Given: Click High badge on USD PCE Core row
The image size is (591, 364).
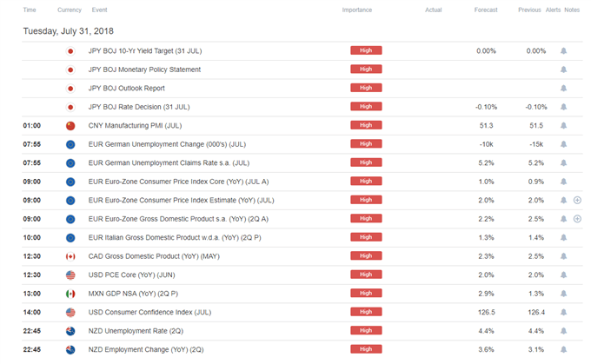Looking at the screenshot, I should tap(366, 275).
